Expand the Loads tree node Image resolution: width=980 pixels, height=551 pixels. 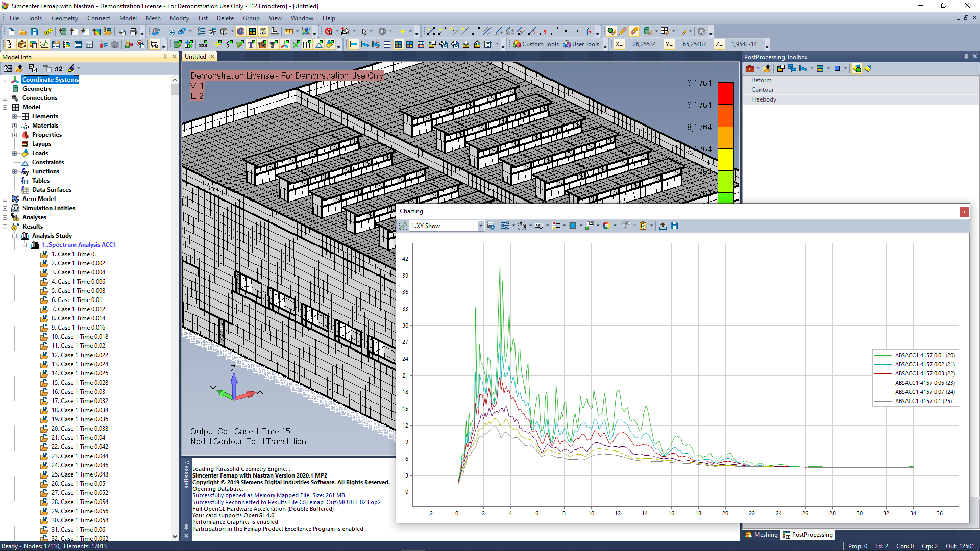click(x=15, y=153)
